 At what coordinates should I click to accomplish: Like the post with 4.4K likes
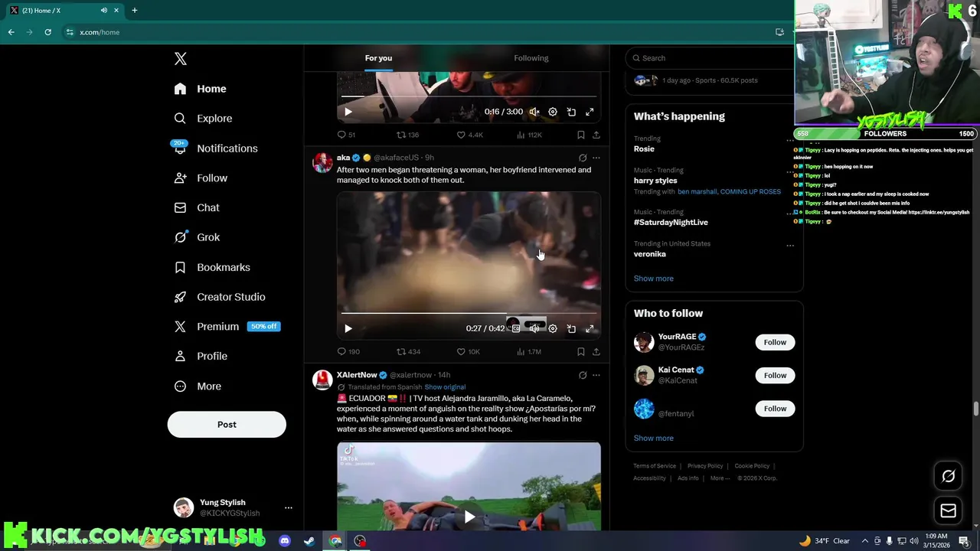(469, 135)
